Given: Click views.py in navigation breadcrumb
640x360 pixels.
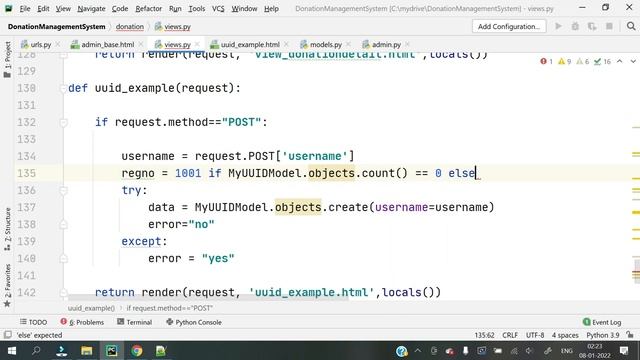Looking at the screenshot, I should point(173,27).
